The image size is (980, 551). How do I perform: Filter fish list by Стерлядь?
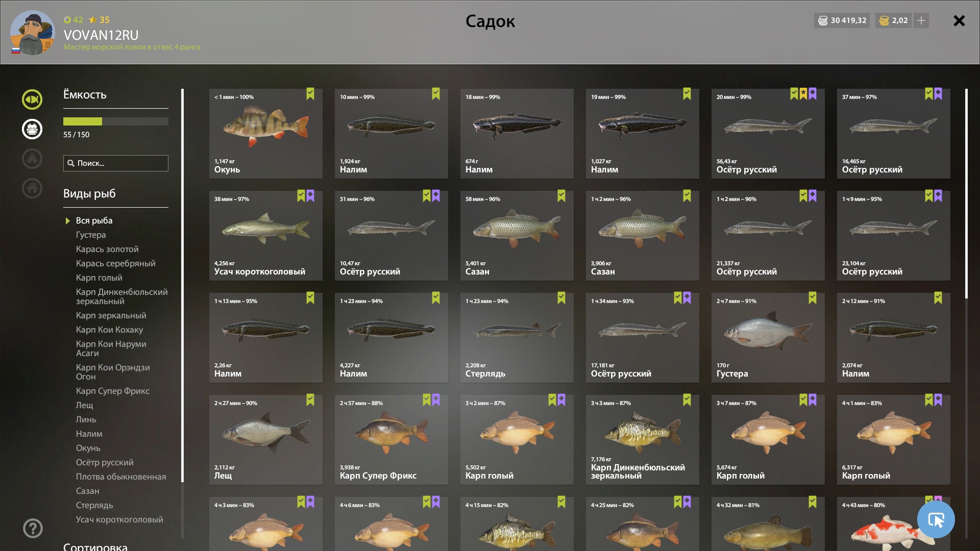pos(94,505)
